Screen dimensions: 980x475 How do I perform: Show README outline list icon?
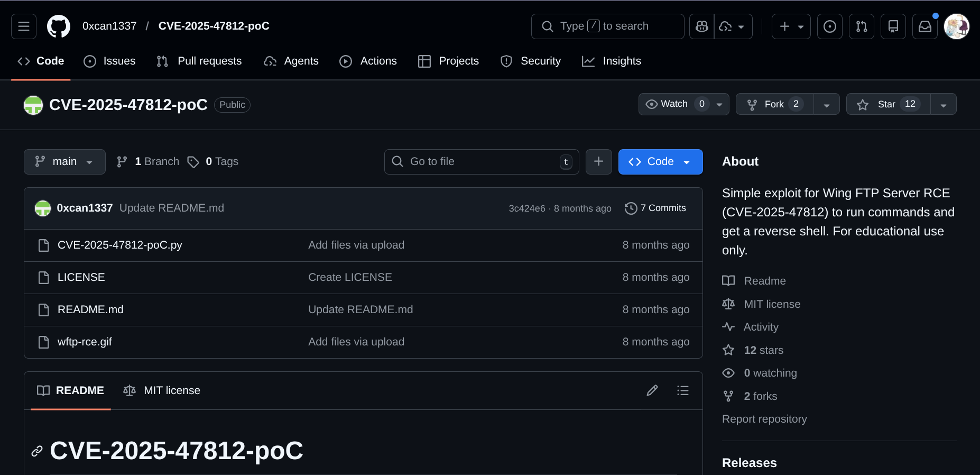click(x=682, y=390)
